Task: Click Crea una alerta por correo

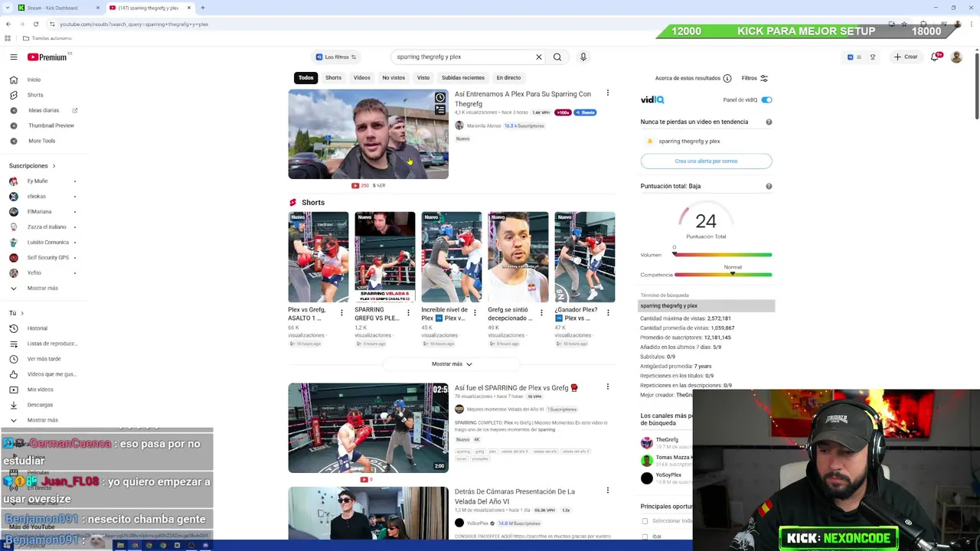Action: tap(706, 161)
